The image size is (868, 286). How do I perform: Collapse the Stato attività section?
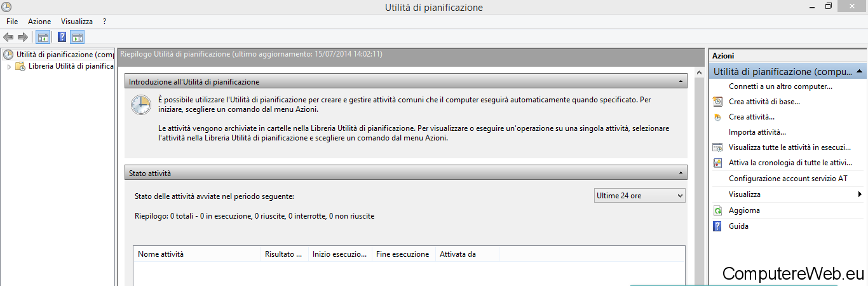pyautogui.click(x=681, y=173)
